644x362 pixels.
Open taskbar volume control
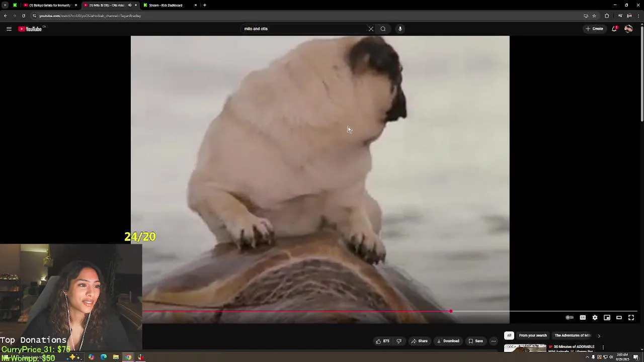coord(611,357)
